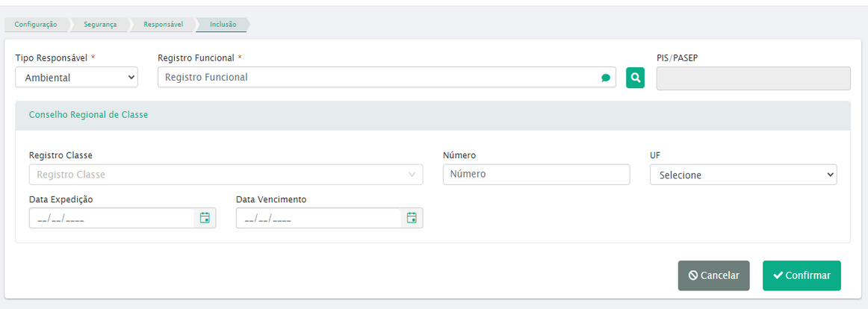Open the Registro Classe combo box
This screenshot has height=309, width=868.
coord(226,174)
